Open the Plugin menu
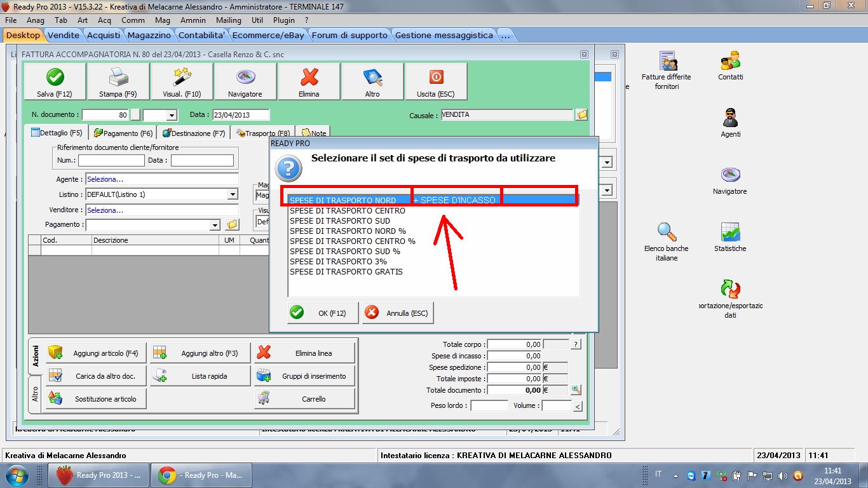868x488 pixels. coord(284,20)
